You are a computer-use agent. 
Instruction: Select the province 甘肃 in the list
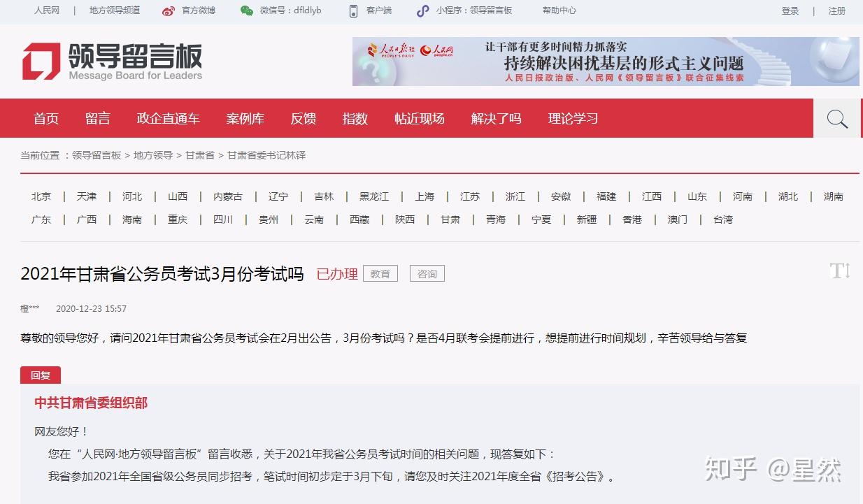450,219
